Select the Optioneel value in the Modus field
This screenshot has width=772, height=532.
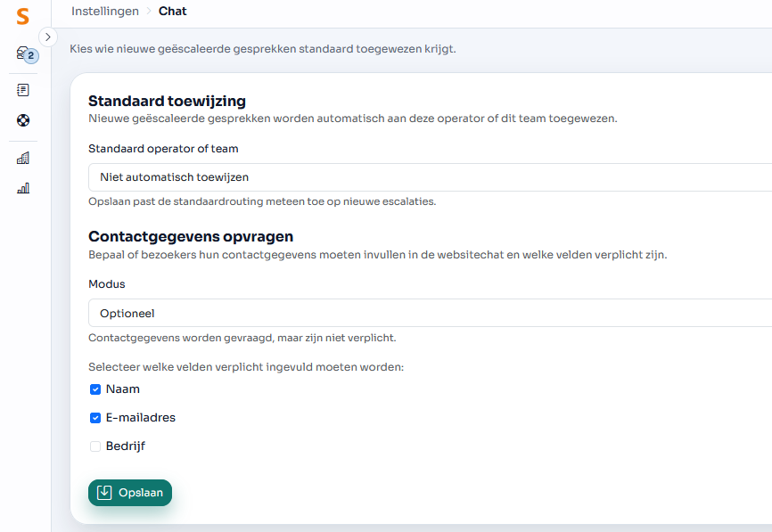click(x=357, y=313)
